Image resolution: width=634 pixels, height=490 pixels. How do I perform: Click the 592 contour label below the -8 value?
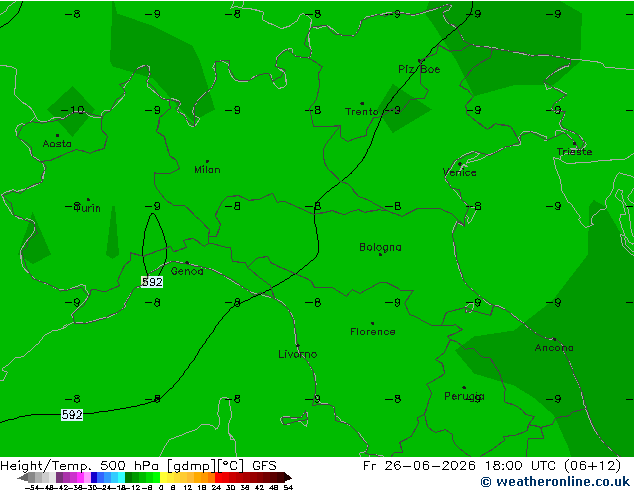tap(72, 414)
